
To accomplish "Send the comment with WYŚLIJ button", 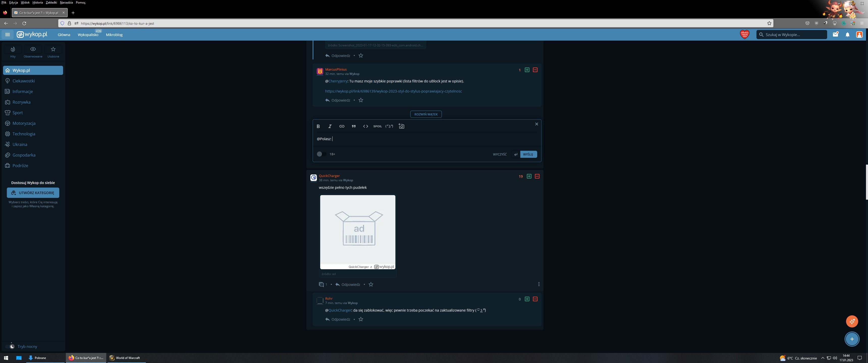I will pos(528,154).
